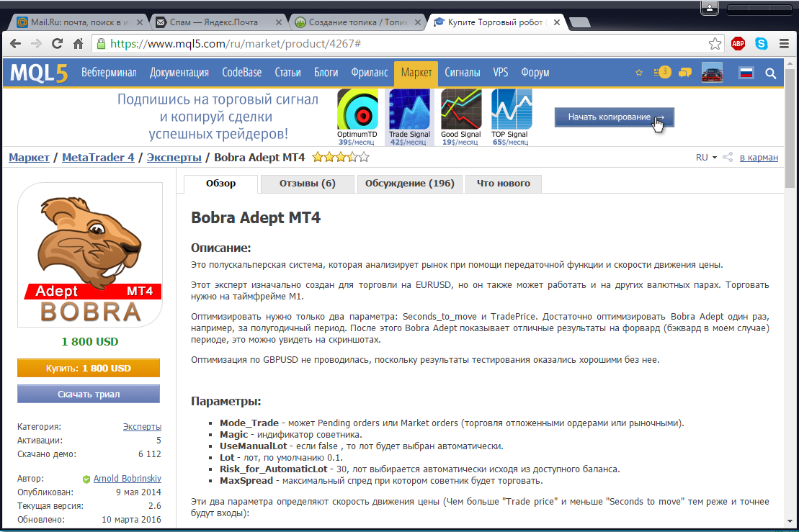Follow the MetaTrader 4 breadcrumb link
This screenshot has width=799, height=532.
(x=99, y=158)
